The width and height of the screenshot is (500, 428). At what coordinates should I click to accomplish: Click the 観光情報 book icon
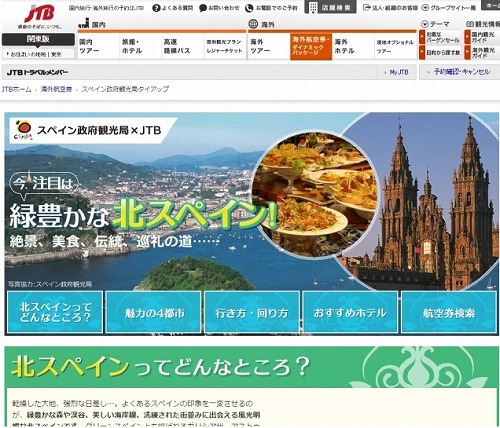click(x=470, y=24)
